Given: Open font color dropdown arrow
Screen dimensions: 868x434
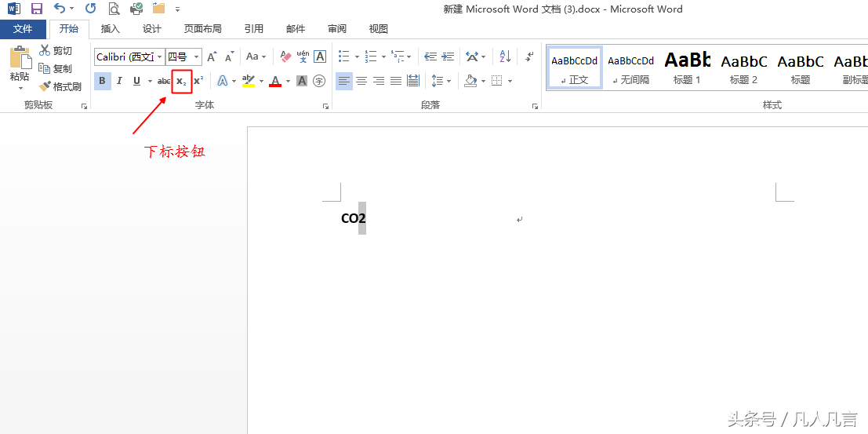Looking at the screenshot, I should (288, 82).
